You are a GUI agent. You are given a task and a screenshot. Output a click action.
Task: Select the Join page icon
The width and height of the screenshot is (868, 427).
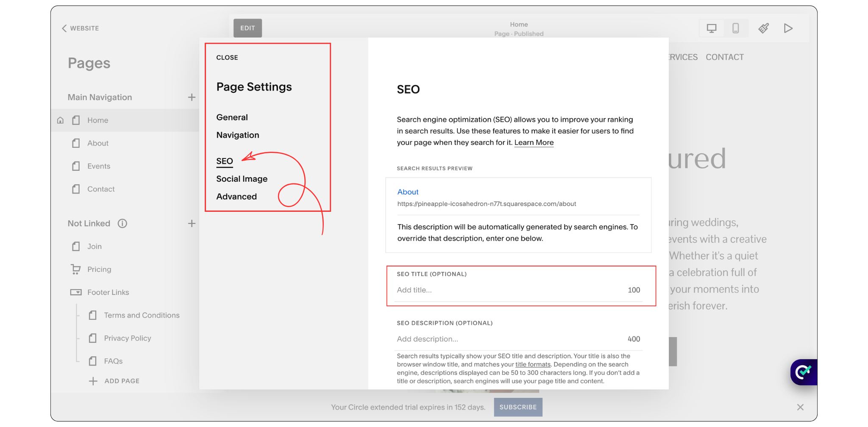(76, 247)
